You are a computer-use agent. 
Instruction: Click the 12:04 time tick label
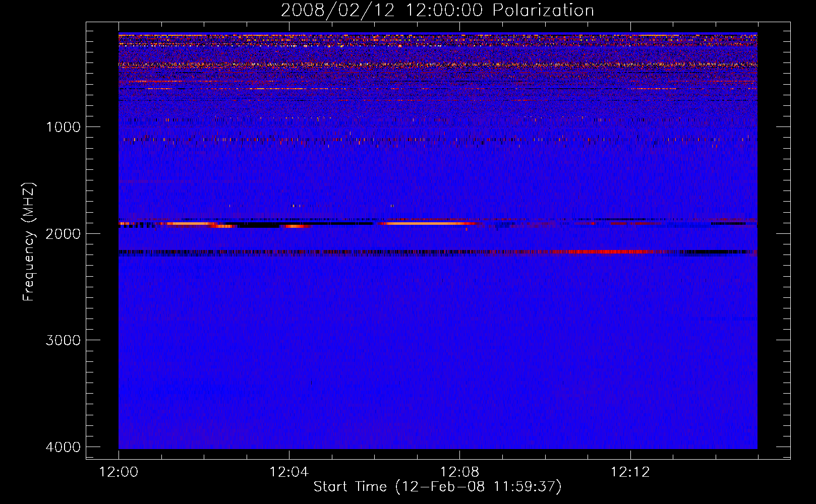tap(289, 472)
